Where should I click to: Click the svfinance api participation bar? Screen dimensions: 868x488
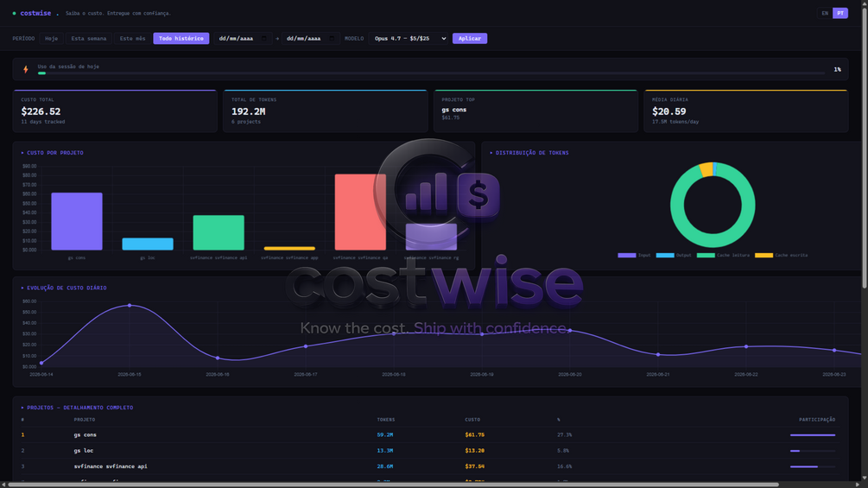[x=813, y=467]
